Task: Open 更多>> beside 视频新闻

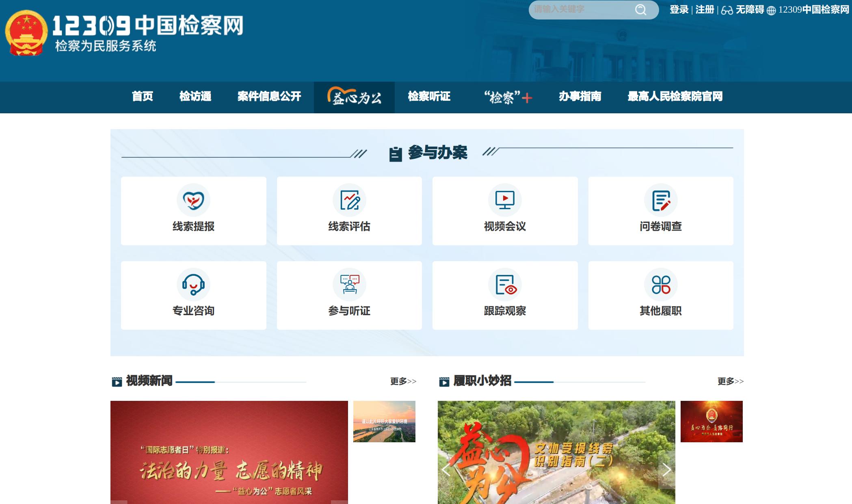Action: coord(403,381)
